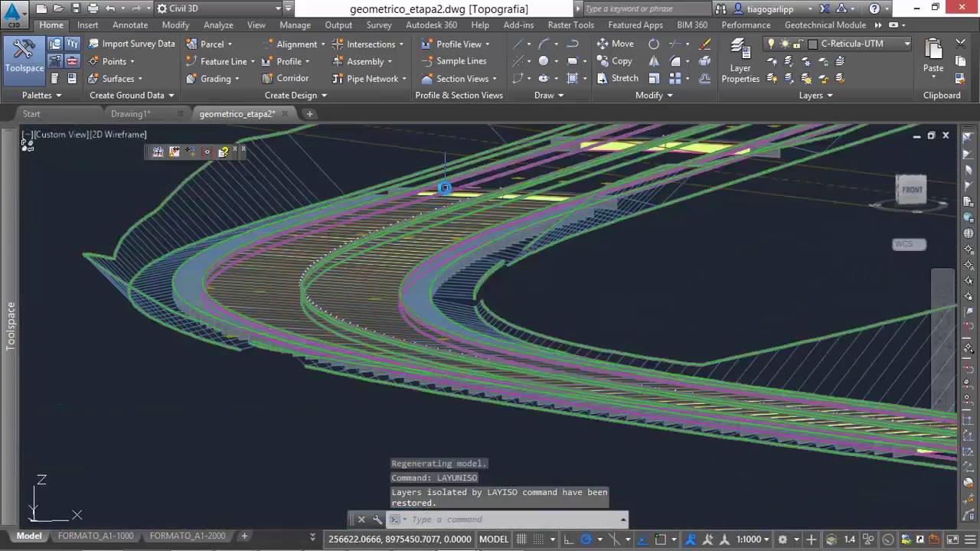Click the WCS coordinate system button

click(909, 244)
